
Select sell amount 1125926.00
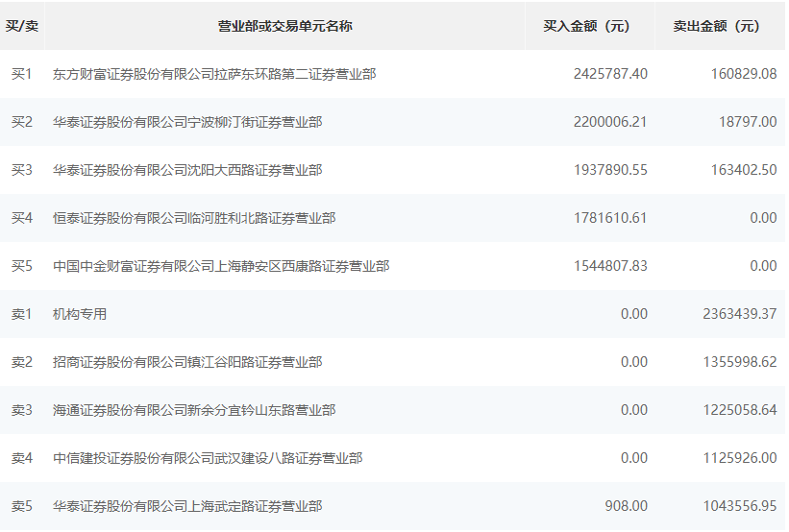point(740,458)
